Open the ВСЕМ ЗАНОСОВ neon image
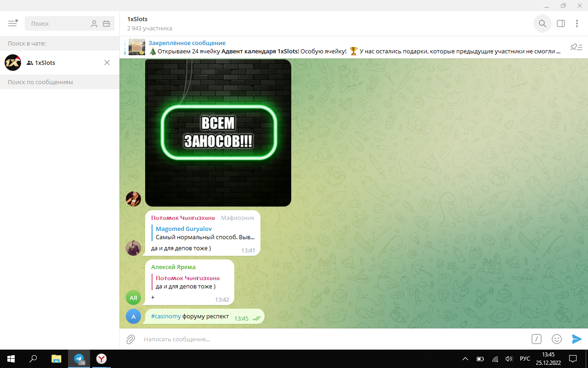 (218, 133)
